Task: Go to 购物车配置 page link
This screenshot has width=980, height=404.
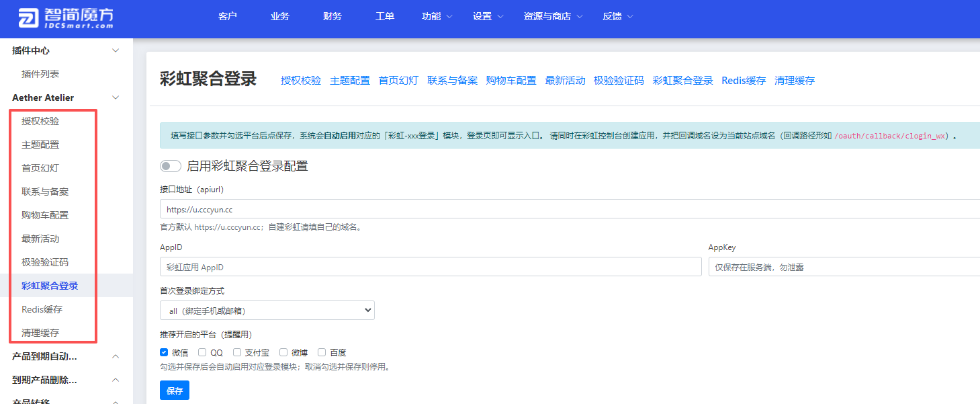Action: [x=511, y=81]
